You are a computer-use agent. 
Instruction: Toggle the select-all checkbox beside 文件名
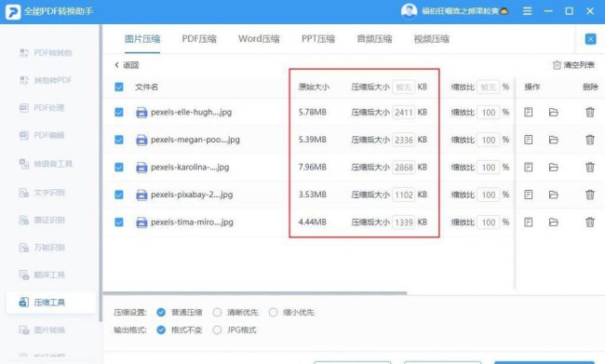click(x=119, y=87)
